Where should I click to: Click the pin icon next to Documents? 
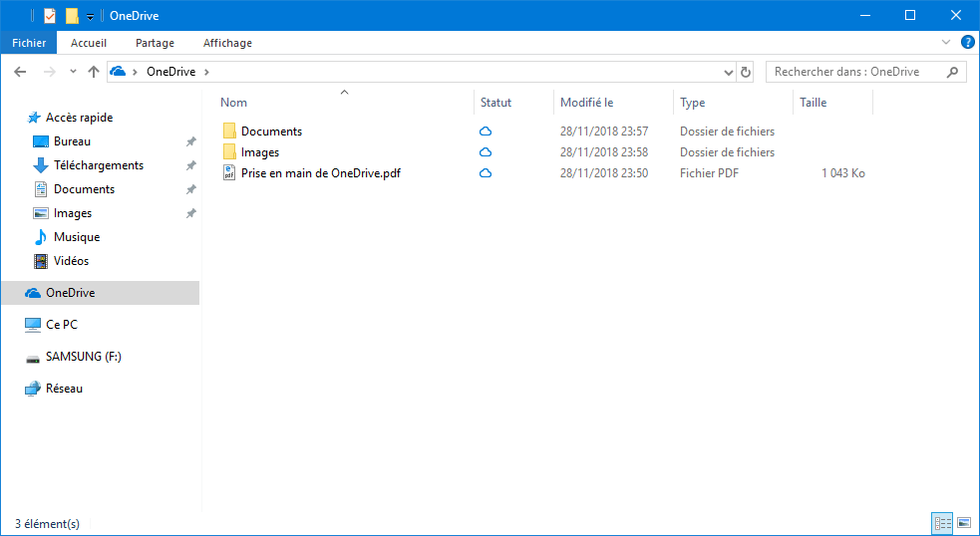click(x=190, y=189)
